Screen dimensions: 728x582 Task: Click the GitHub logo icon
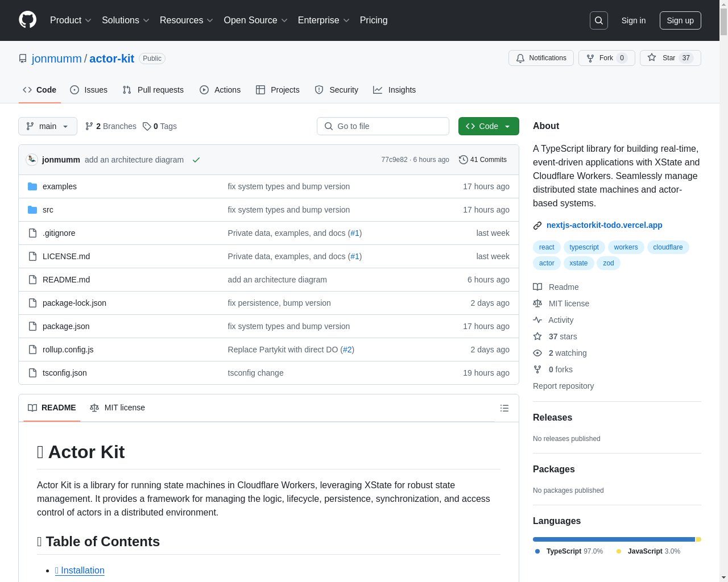[28, 20]
